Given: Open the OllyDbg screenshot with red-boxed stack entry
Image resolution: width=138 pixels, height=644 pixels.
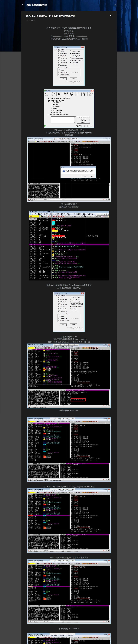Looking at the screenshot, I should tap(69, 376).
